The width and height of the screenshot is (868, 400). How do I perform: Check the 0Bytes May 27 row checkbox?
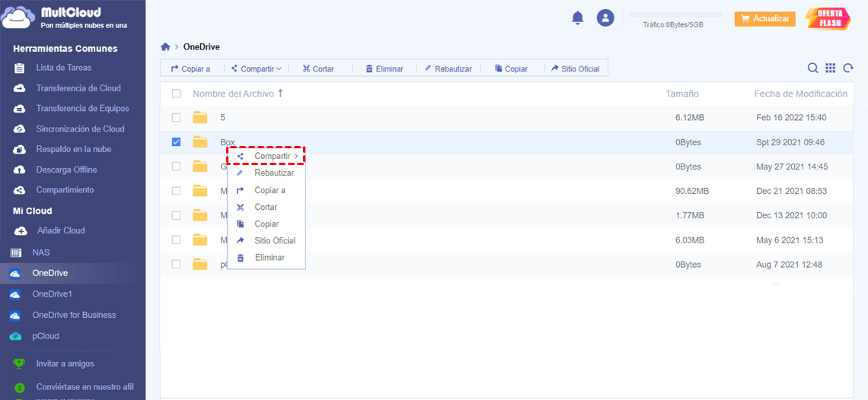[x=176, y=167]
